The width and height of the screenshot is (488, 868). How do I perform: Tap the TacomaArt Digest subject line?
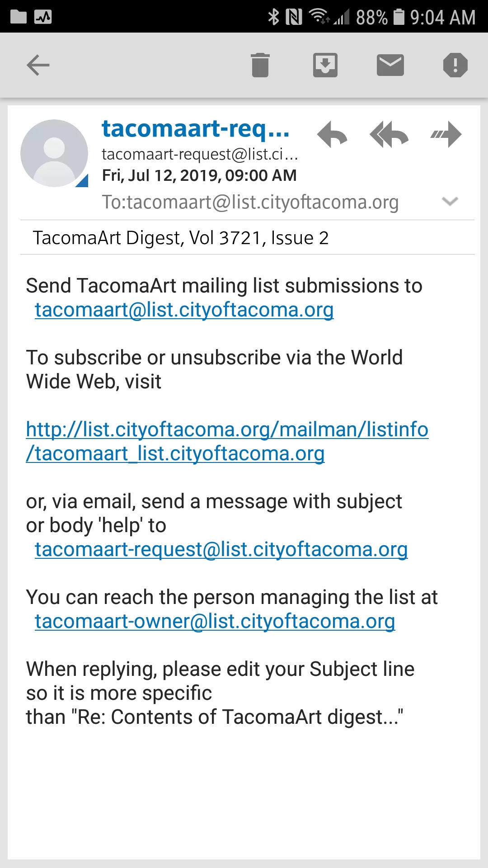click(181, 238)
